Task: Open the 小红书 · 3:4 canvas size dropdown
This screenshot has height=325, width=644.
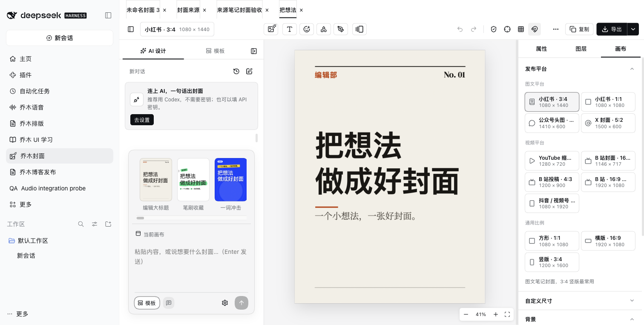Action: point(177,29)
